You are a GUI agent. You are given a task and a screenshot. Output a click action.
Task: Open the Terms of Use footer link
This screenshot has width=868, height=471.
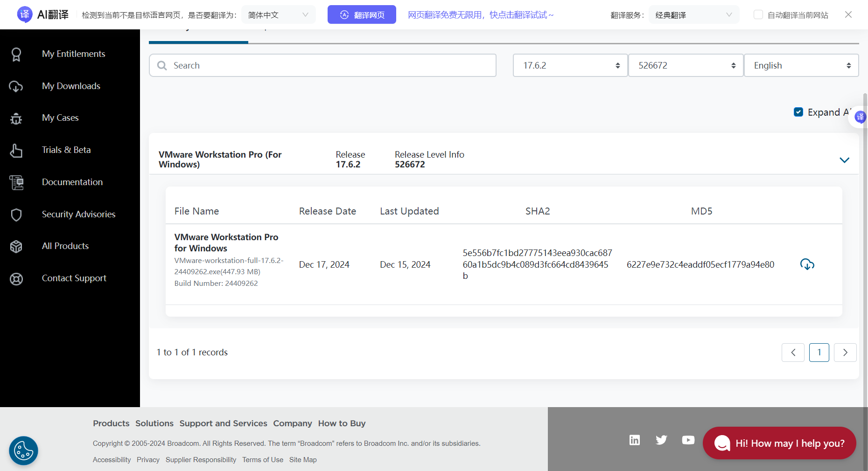pos(263,460)
